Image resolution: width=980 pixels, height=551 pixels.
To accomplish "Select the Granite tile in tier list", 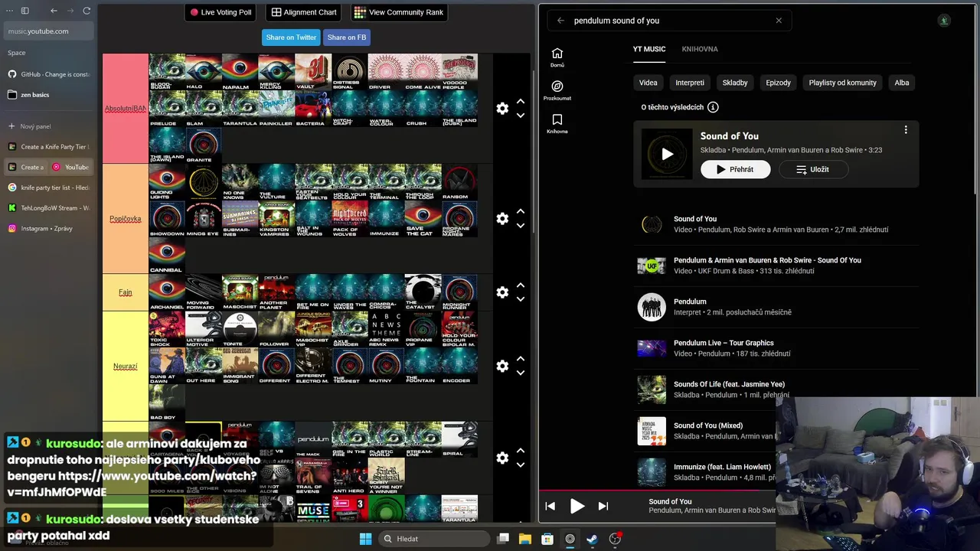I will (203, 145).
